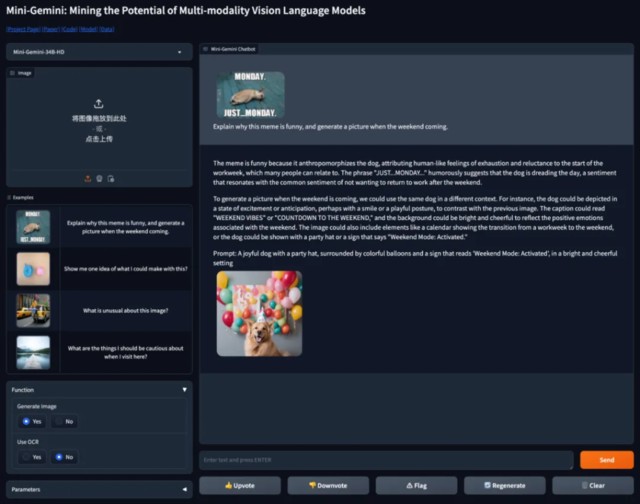Screen dimensions: 640x504
Task: Open the Paper link
Action: 51,29
